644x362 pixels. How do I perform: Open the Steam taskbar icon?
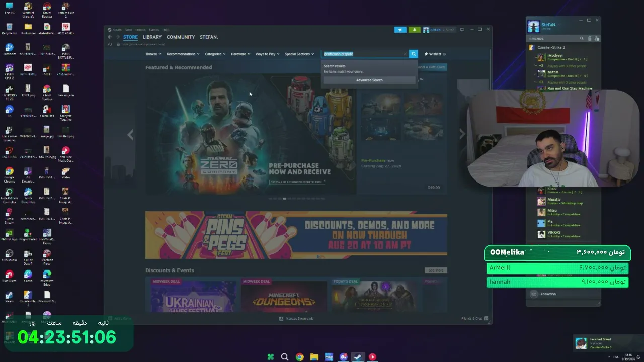(x=358, y=357)
